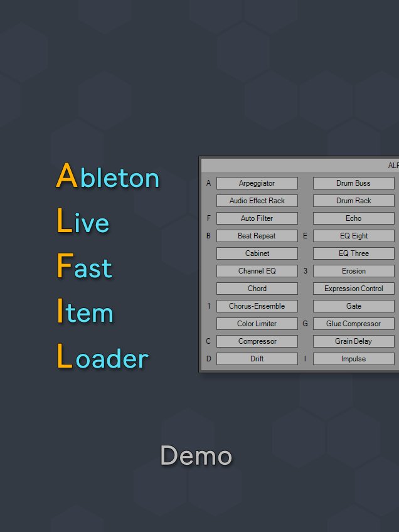
Task: Click the Erosion button
Action: click(354, 271)
